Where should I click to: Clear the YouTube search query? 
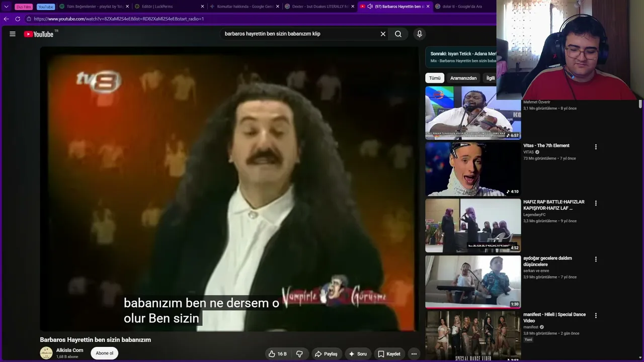383,34
